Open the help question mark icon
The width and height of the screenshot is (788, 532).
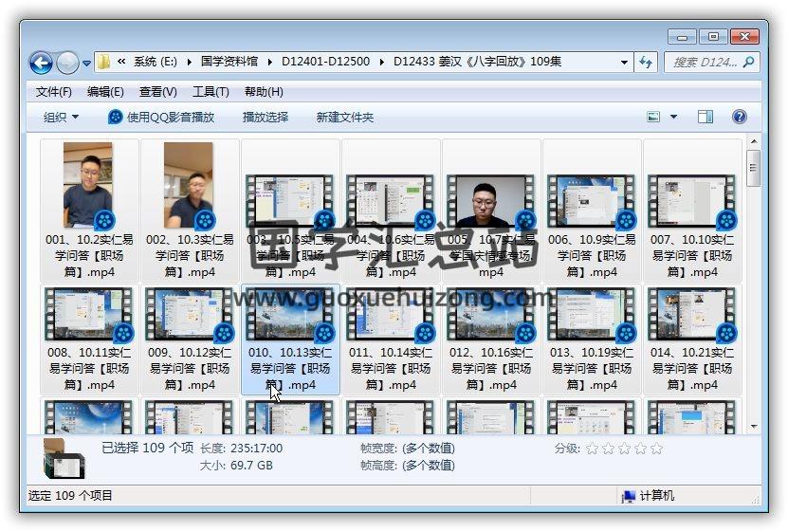[740, 117]
